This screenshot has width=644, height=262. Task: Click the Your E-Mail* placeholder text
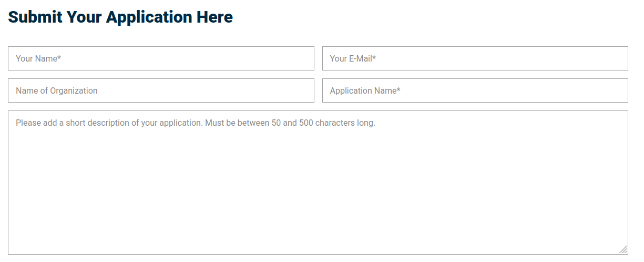click(x=353, y=58)
